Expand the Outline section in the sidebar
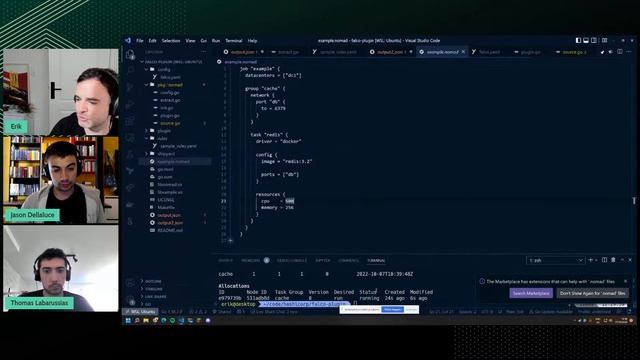Image resolution: width=640 pixels, height=360 pixels. [153, 281]
